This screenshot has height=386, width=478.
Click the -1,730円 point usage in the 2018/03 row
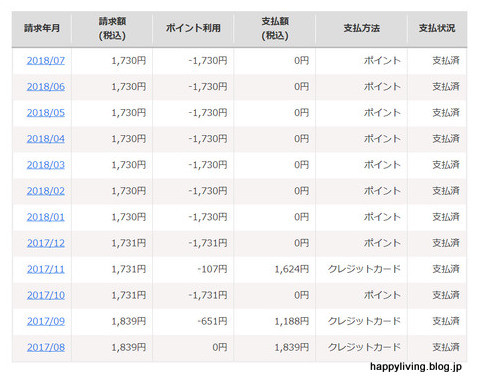click(x=208, y=165)
